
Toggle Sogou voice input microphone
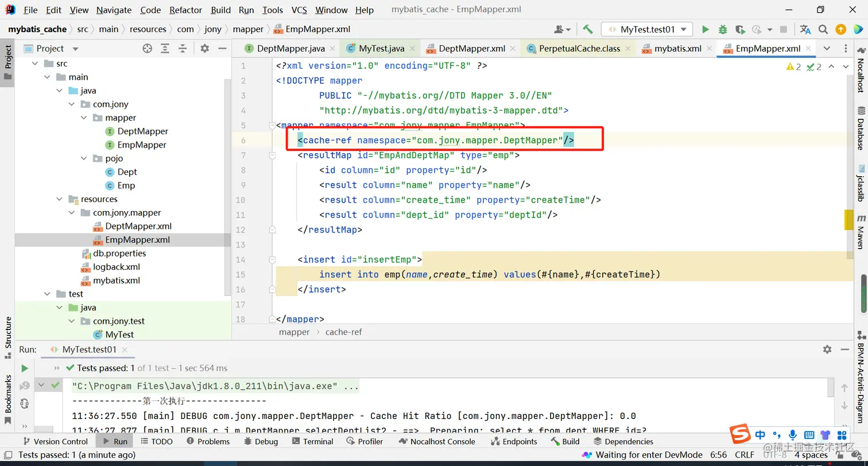(x=793, y=435)
